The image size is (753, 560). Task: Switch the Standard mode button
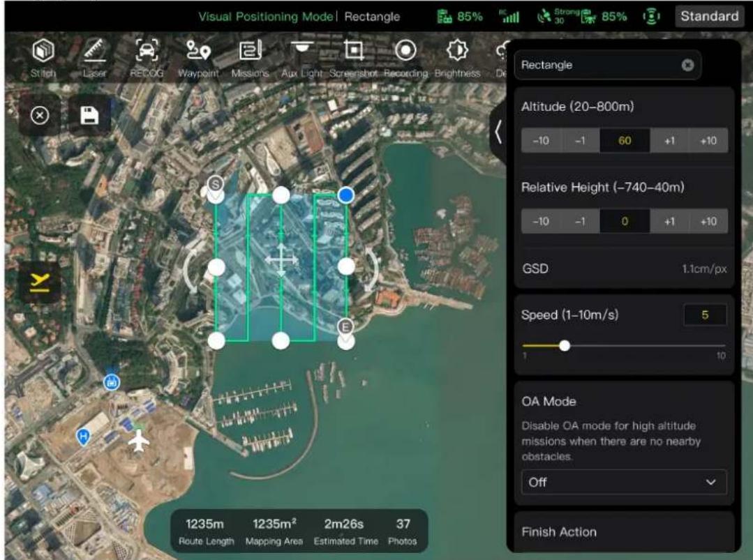click(709, 16)
